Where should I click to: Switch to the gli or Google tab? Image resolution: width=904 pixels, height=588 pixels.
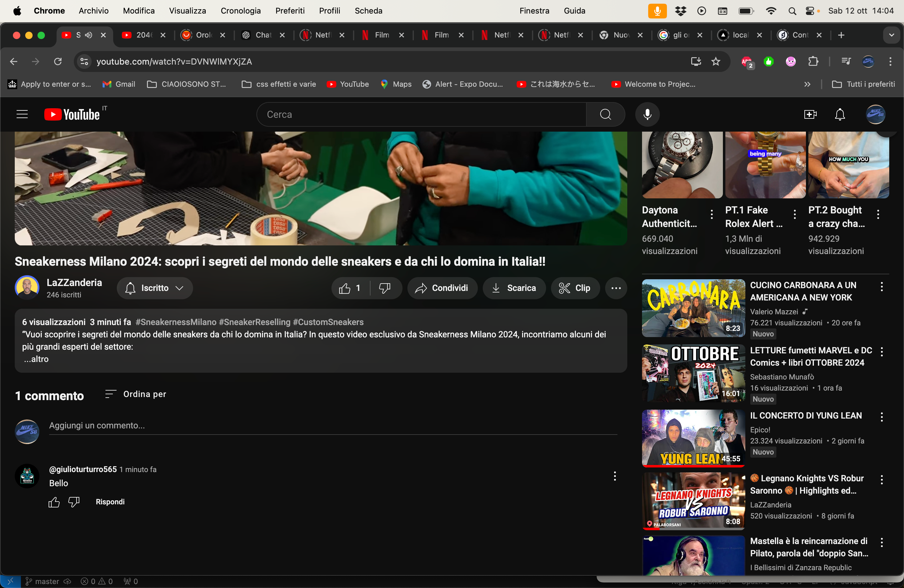pos(680,35)
